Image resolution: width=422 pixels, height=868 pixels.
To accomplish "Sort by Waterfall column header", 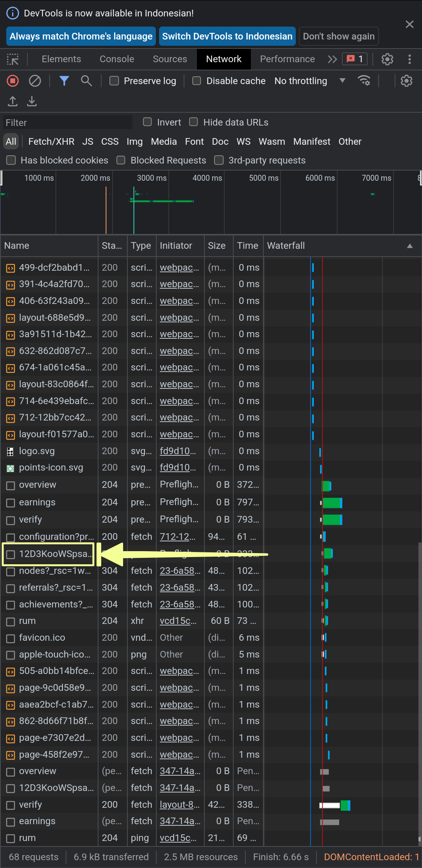I will pos(342,246).
